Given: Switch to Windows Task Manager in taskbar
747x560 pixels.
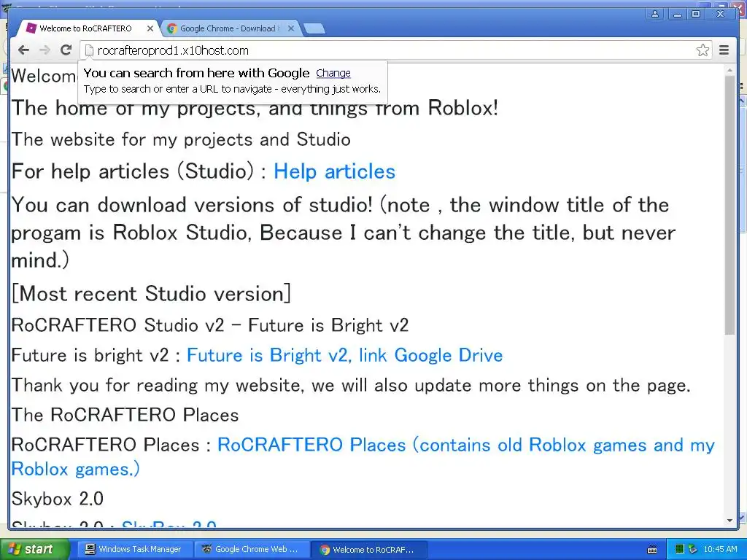Looking at the screenshot, I should (133, 550).
